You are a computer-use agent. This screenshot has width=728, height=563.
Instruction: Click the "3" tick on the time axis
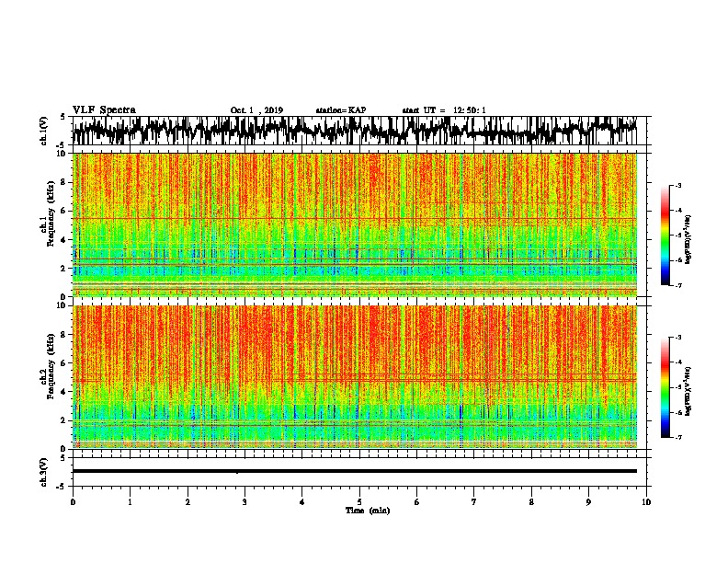[x=245, y=502]
